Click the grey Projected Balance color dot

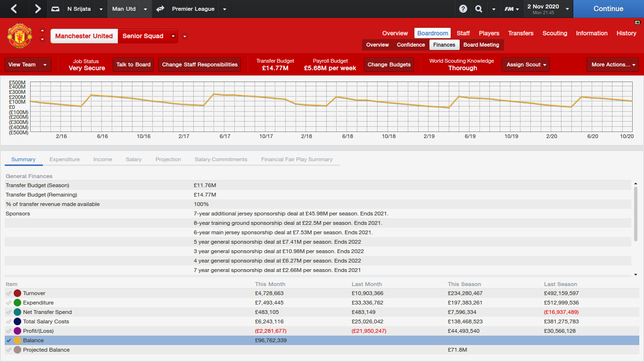pyautogui.click(x=17, y=350)
